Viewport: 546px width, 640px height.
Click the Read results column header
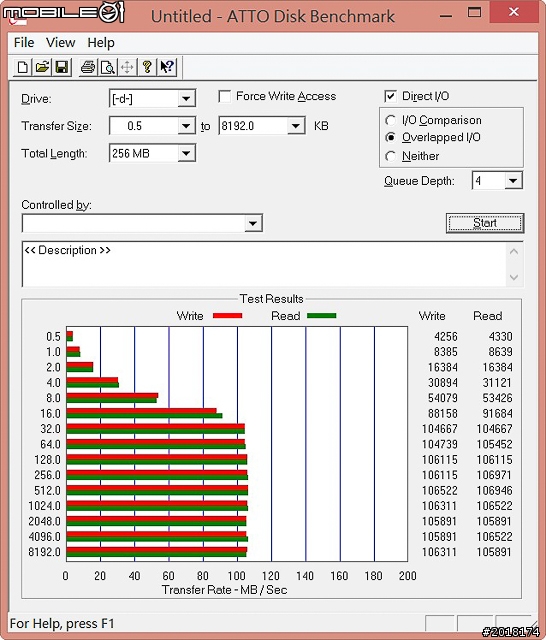487,316
